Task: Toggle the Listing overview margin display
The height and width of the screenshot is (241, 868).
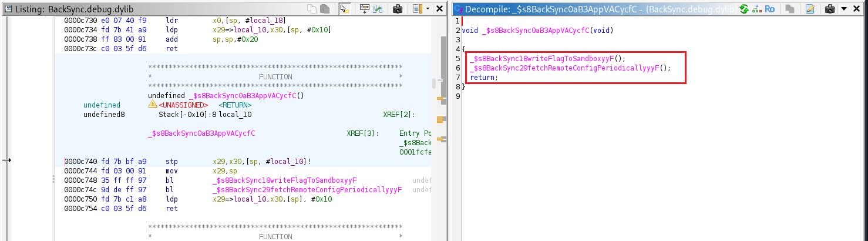Action: coord(418,9)
